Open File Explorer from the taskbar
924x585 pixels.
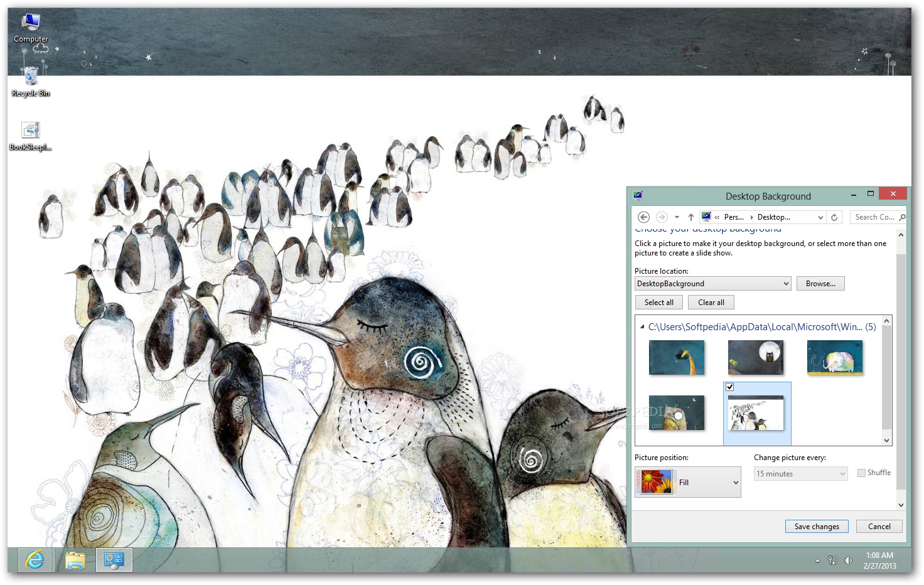[75, 559]
